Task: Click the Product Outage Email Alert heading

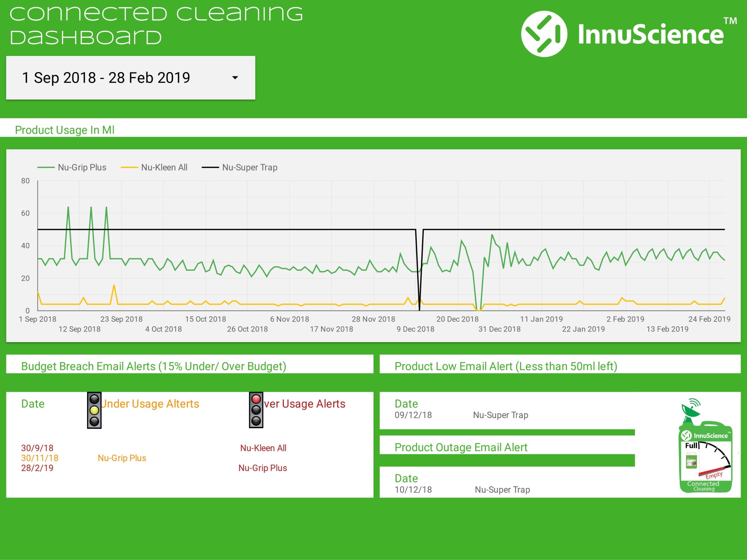Action: tap(461, 447)
